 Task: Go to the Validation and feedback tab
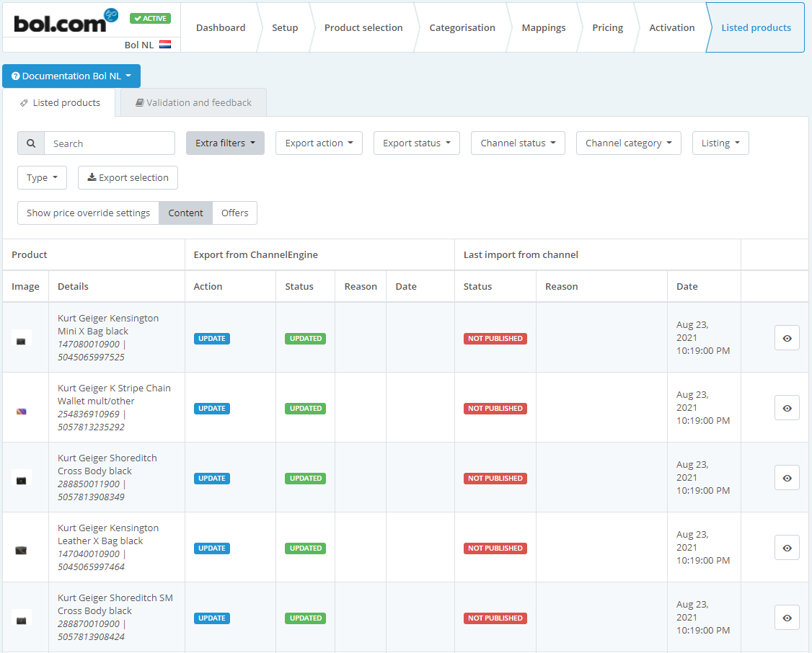pyautogui.click(x=193, y=103)
